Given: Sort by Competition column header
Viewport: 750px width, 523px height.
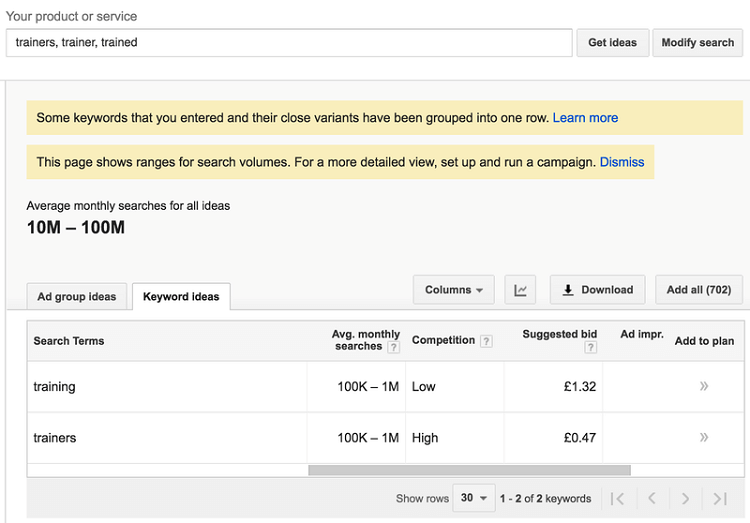Looking at the screenshot, I should (443, 340).
